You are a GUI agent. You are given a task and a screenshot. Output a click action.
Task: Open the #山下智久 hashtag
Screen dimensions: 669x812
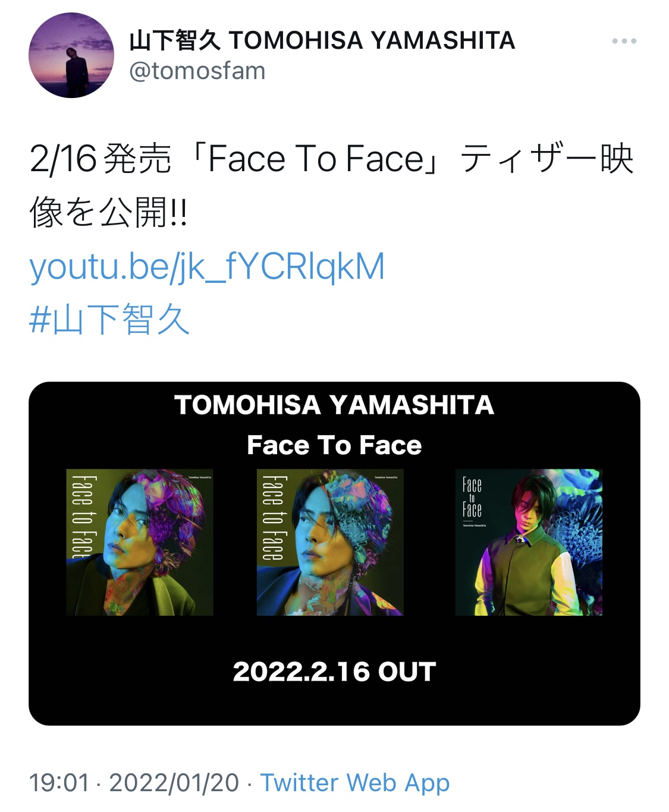[x=109, y=319]
